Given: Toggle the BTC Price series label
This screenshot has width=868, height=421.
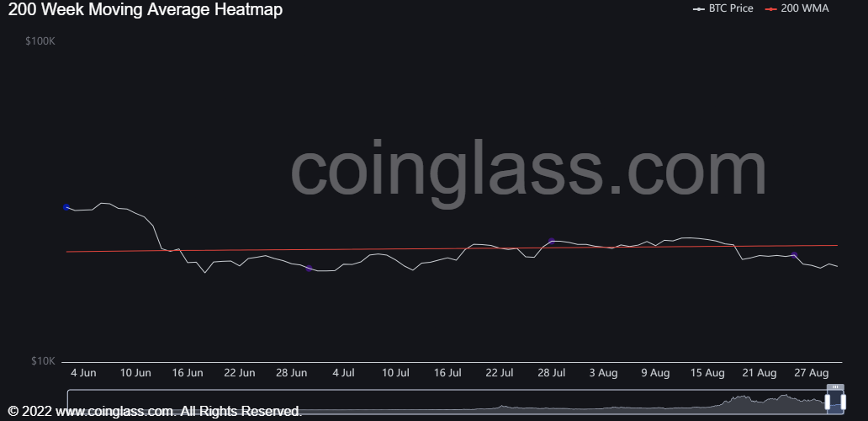Looking at the screenshot, I should 731,8.
